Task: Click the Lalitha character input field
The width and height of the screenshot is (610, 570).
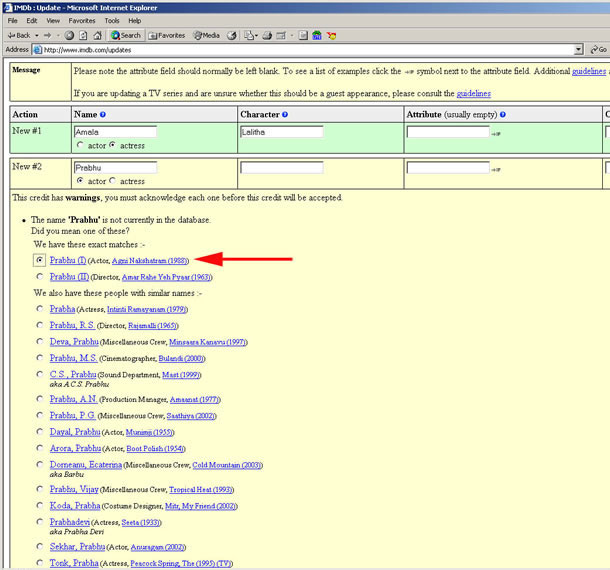Action: tap(282, 132)
